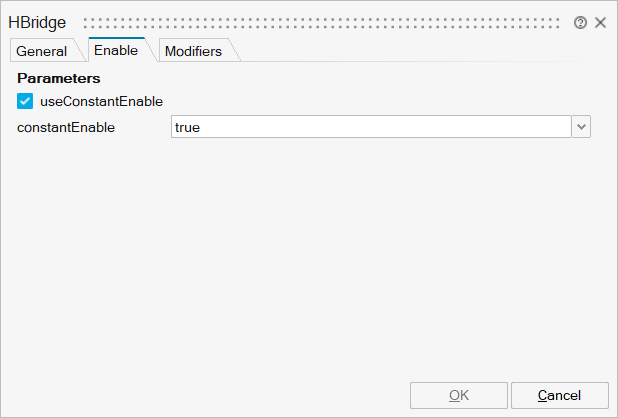
Task: Close the HBridge dialog with the X
Action: [600, 22]
